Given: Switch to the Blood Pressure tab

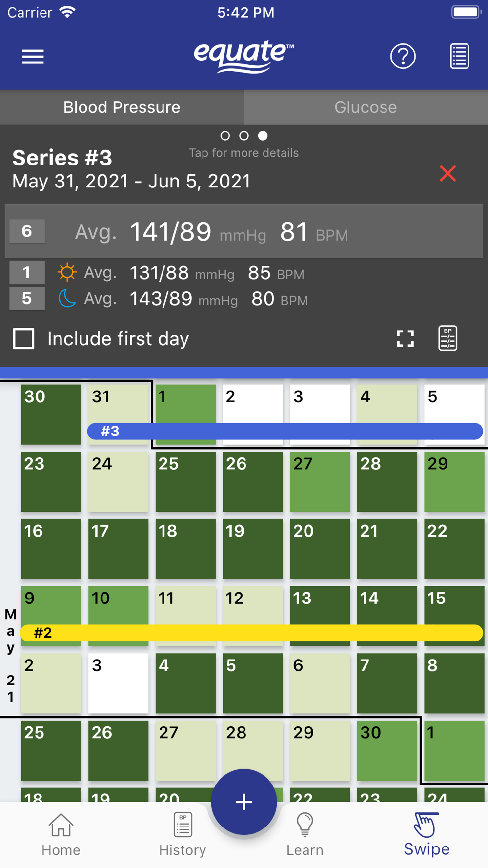Looking at the screenshot, I should (122, 107).
